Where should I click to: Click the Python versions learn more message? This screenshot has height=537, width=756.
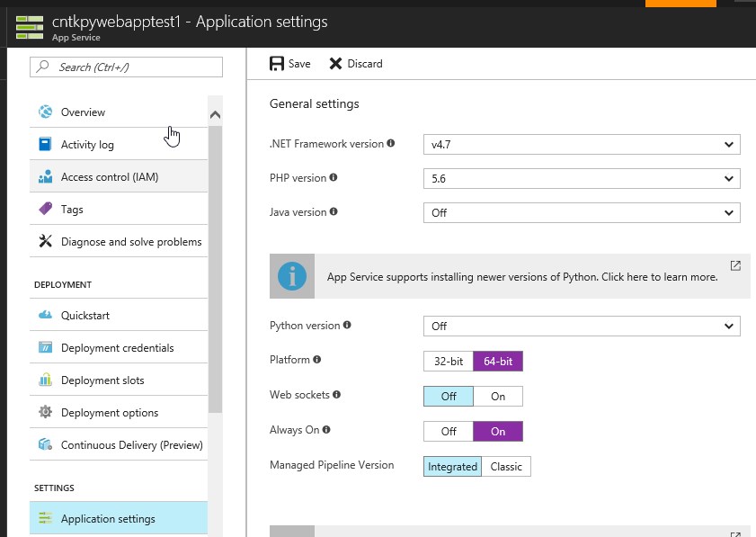click(522, 277)
